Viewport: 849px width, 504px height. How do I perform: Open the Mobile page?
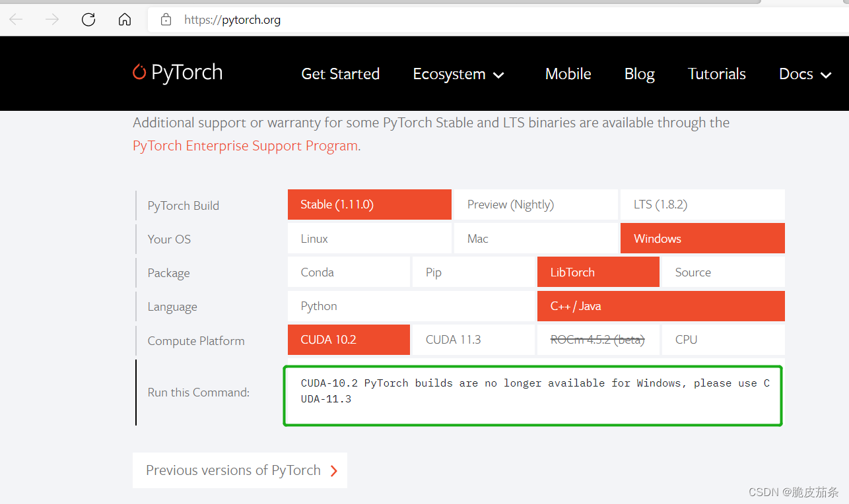point(568,74)
